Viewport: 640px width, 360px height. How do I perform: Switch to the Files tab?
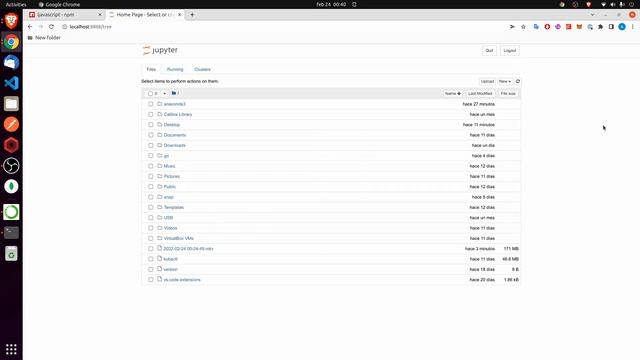pos(151,69)
